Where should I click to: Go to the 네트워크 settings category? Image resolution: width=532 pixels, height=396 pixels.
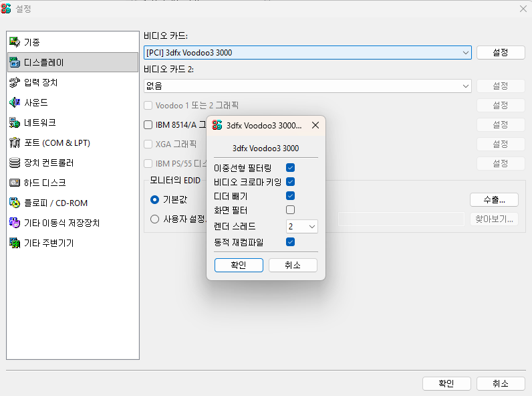(x=73, y=122)
